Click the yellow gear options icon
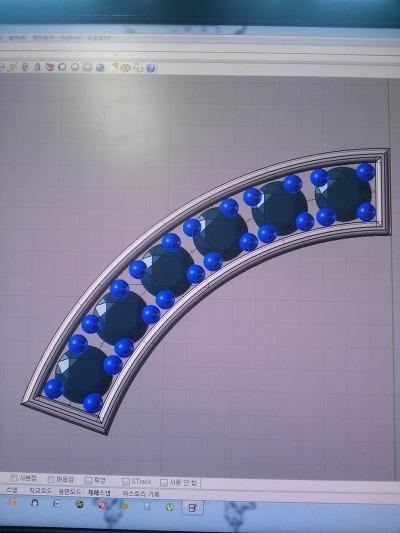Image resolution: width=400 pixels, height=533 pixels. point(125,68)
